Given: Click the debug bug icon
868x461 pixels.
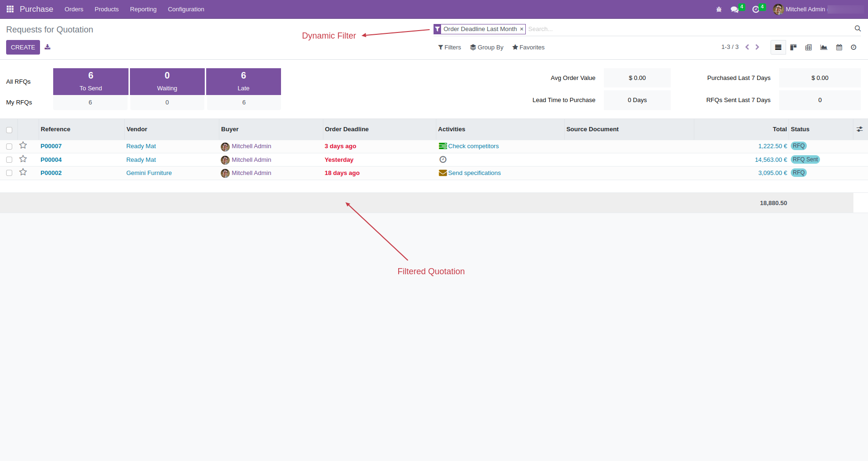Looking at the screenshot, I should (x=719, y=9).
